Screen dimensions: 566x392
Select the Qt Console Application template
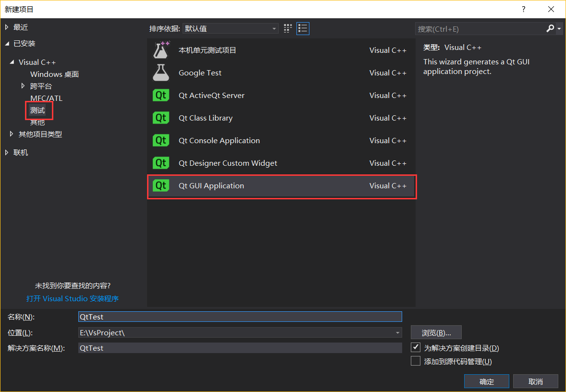click(219, 140)
